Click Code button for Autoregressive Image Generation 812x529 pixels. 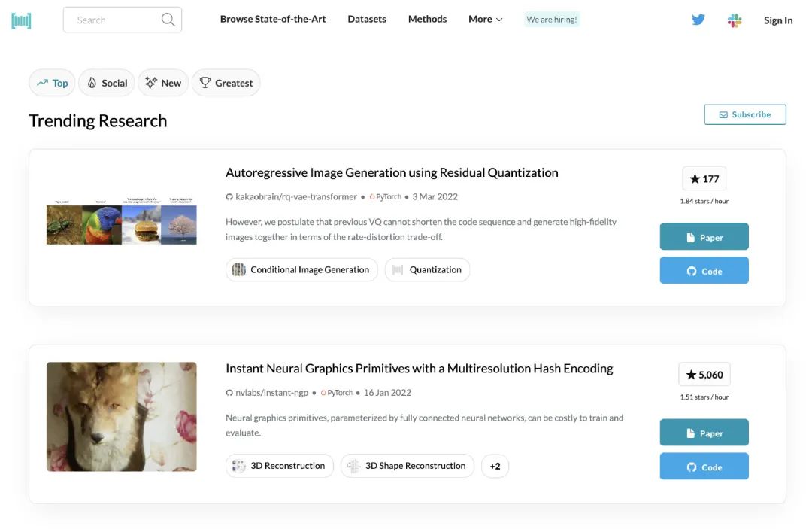(x=704, y=270)
